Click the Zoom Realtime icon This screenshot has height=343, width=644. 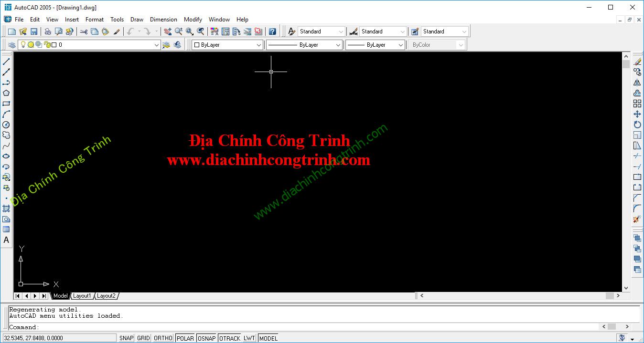[179, 31]
